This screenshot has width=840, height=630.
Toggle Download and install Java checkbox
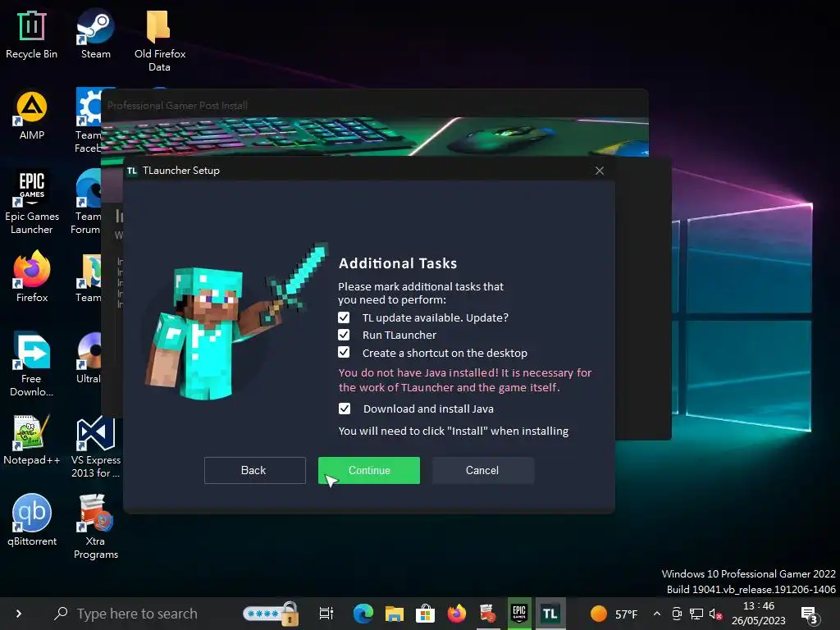click(345, 409)
